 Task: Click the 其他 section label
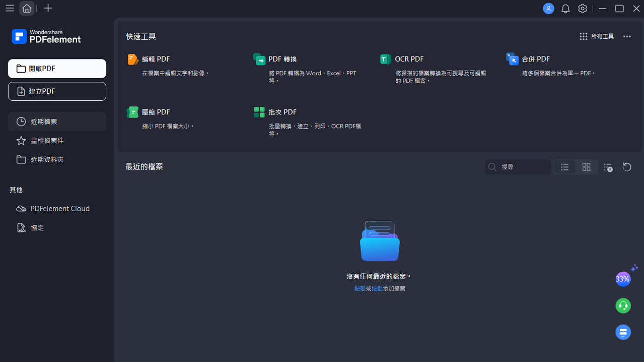point(16,190)
